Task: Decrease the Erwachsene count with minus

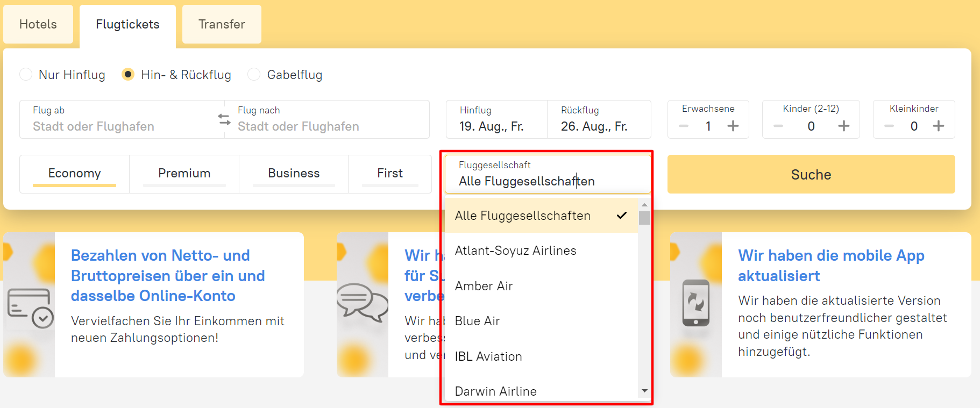Action: [x=684, y=126]
